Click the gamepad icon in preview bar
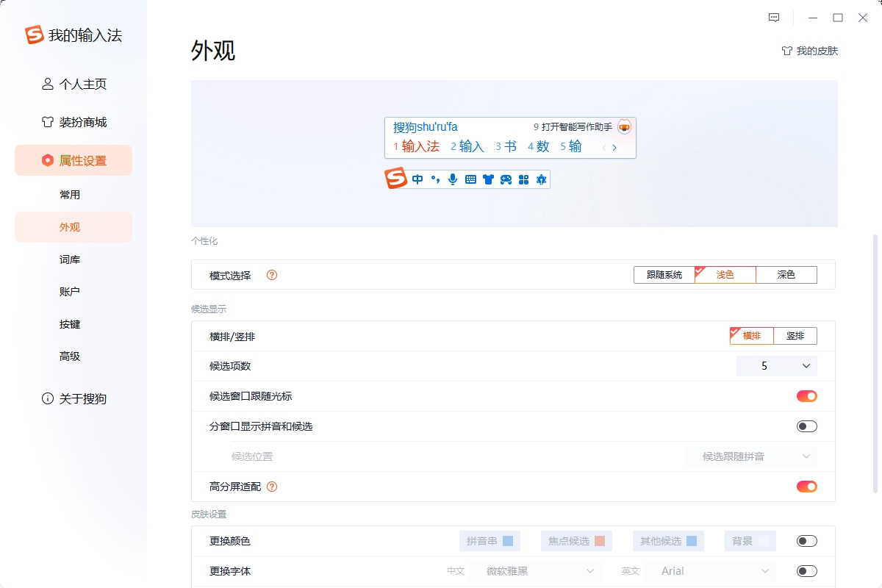The width and height of the screenshot is (882, 588). (x=506, y=179)
